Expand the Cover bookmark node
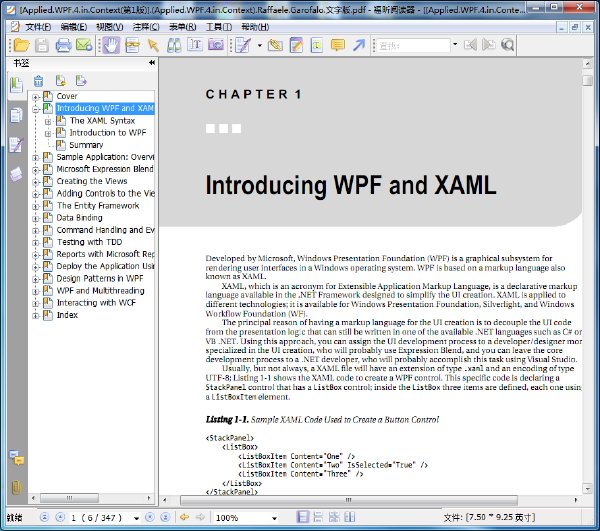 click(x=36, y=97)
